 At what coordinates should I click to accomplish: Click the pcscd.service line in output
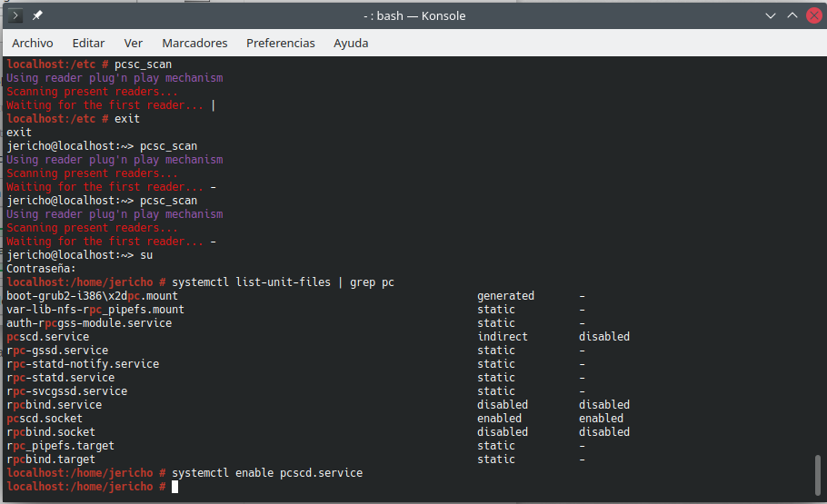tap(48, 337)
